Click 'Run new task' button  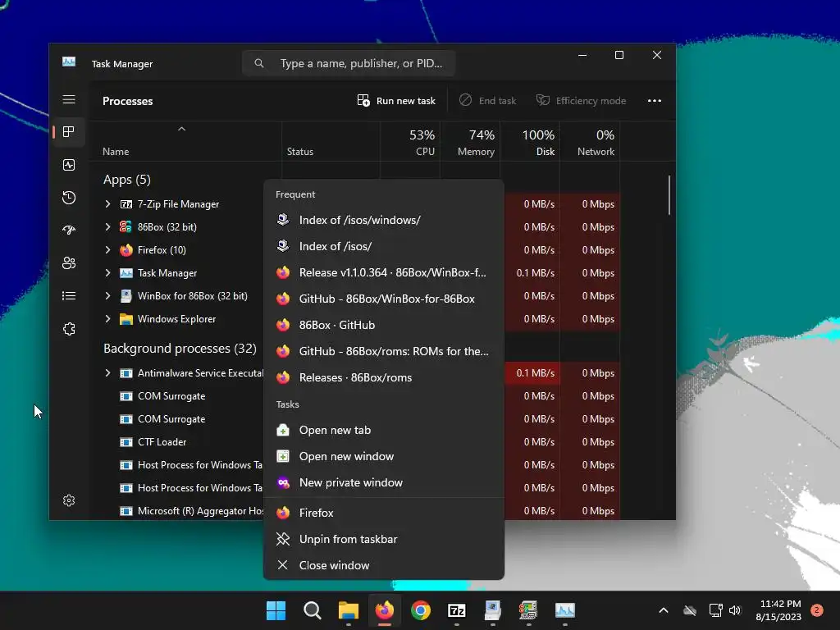coord(396,101)
